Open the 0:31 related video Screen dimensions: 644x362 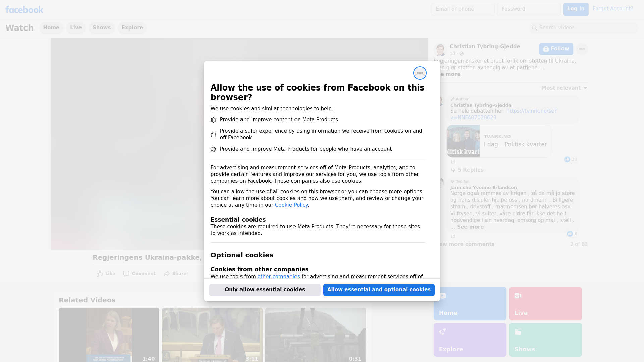pyautogui.click(x=316, y=335)
